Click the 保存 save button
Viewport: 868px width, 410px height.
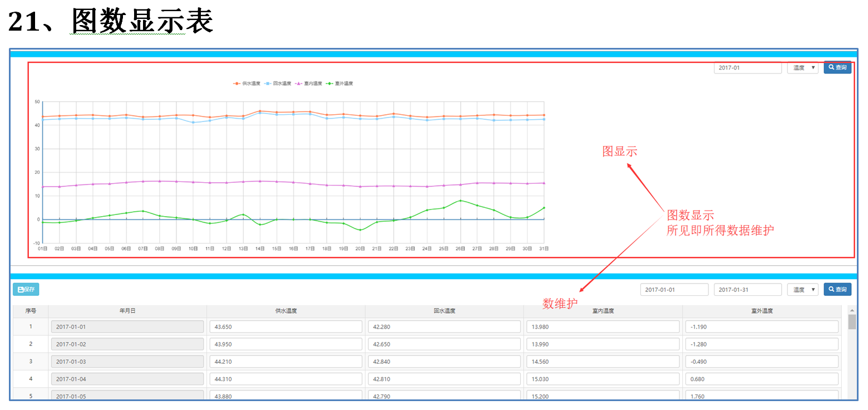tap(26, 290)
